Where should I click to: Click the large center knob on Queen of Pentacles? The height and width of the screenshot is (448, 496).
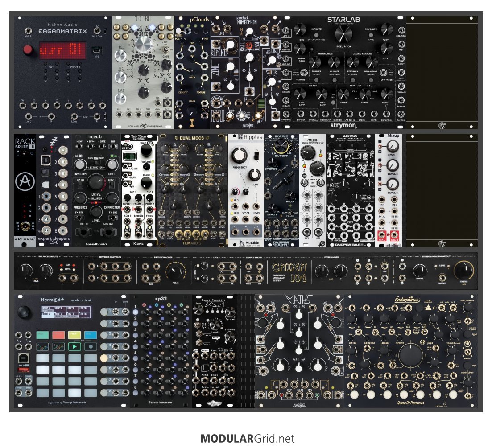411,356
